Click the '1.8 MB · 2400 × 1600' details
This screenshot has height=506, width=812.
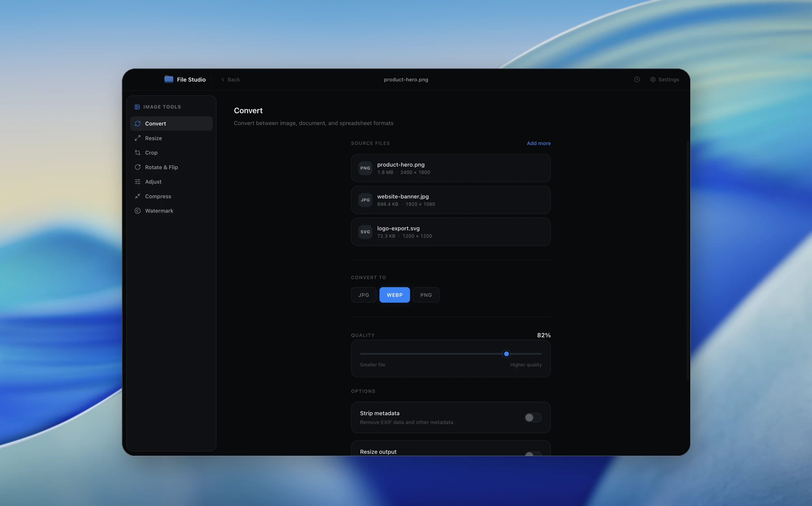pos(403,172)
